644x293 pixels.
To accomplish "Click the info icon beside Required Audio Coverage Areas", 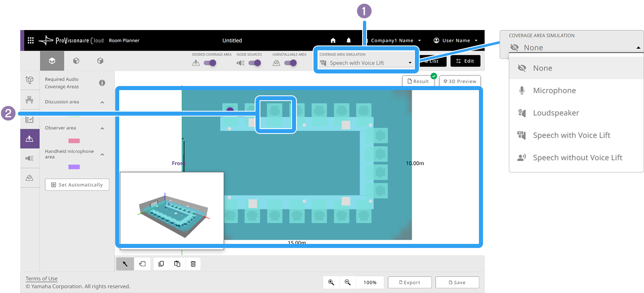I will click(102, 83).
